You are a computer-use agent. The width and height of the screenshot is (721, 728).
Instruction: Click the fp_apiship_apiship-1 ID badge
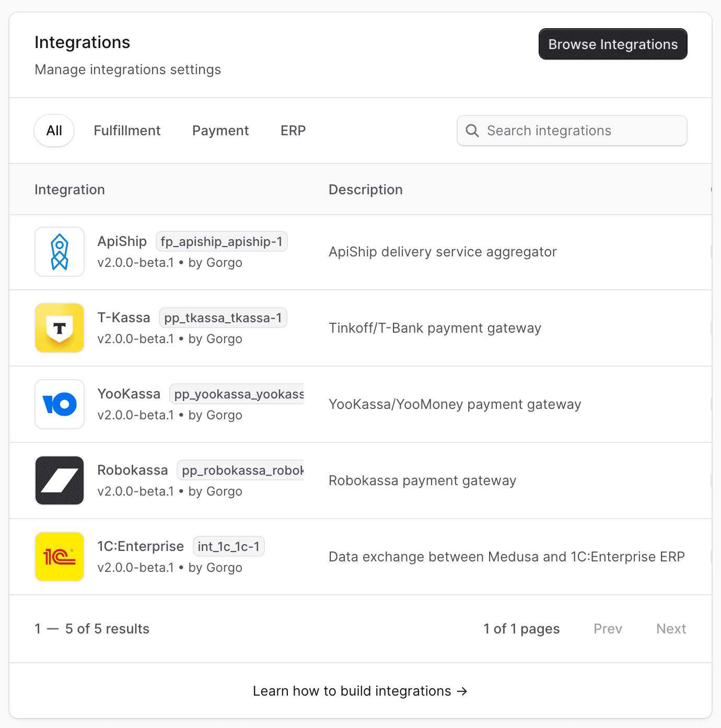222,242
